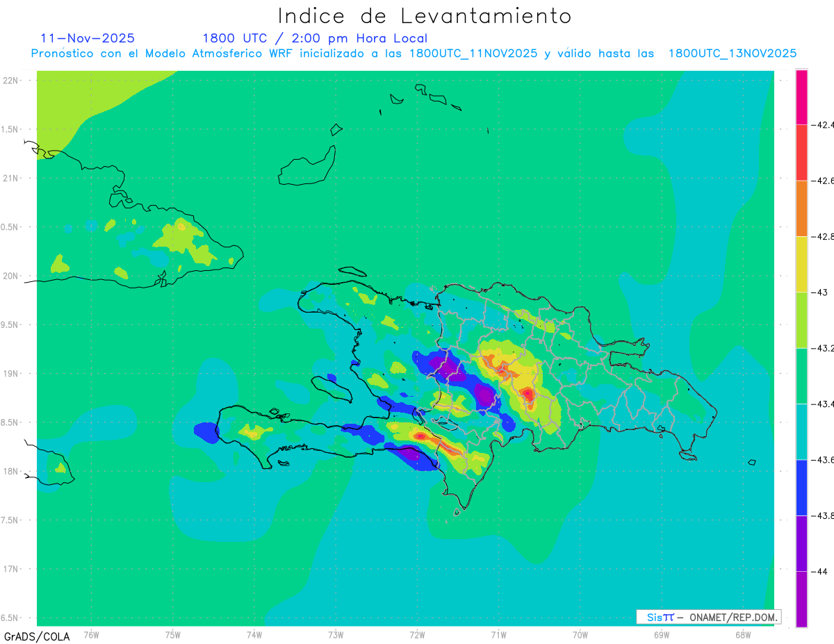Click the 'ONAMET/REP.DOM.' credit box
This screenshot has width=834, height=644.
pos(709,617)
